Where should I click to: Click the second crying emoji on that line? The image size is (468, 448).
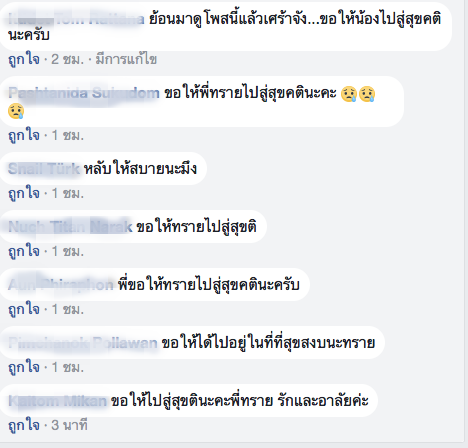367,94
